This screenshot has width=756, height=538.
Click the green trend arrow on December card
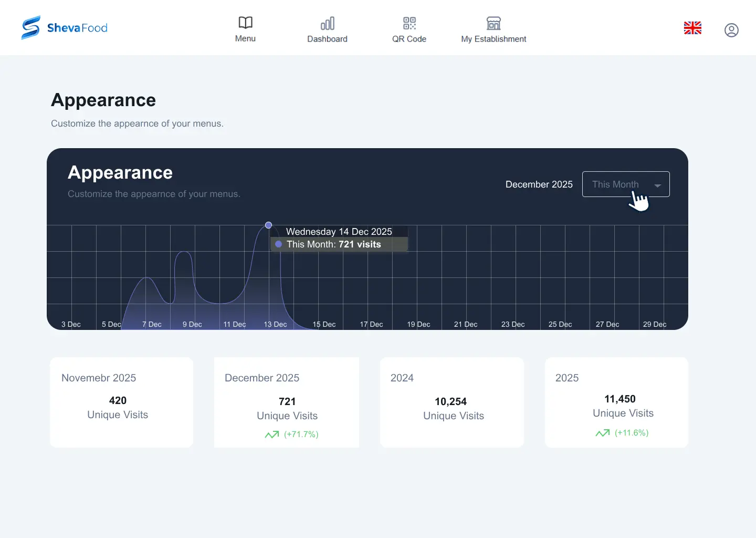(272, 434)
